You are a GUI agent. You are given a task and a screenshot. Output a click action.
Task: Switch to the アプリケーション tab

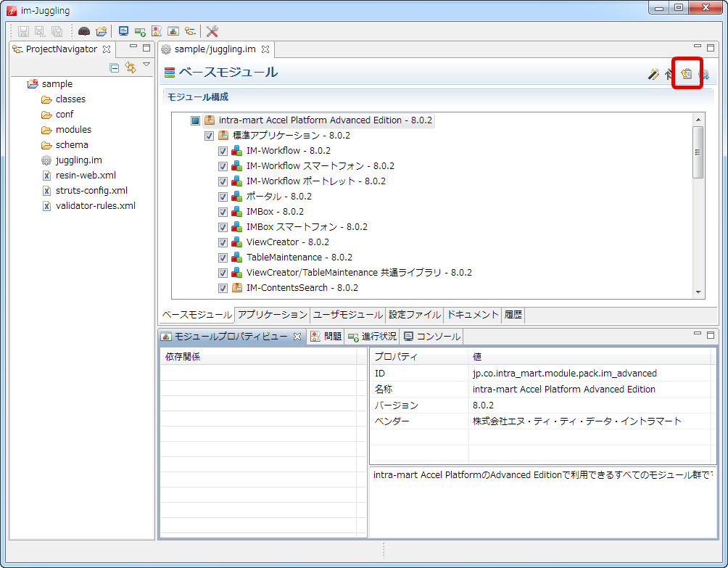[x=273, y=315]
